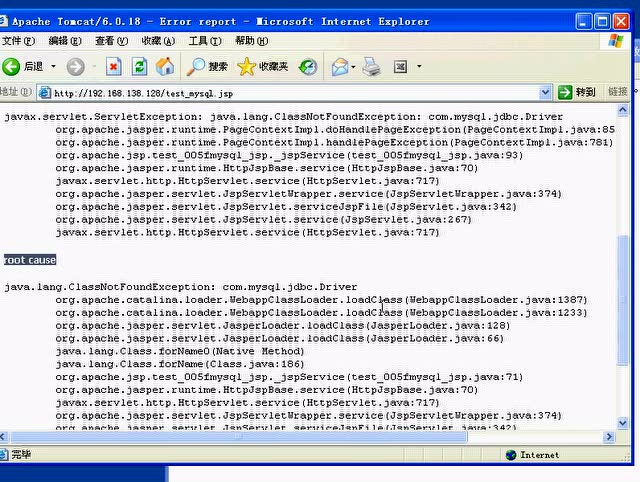Click the JasperLoader.java:66 stack line
640x482 pixels.
click(280, 338)
